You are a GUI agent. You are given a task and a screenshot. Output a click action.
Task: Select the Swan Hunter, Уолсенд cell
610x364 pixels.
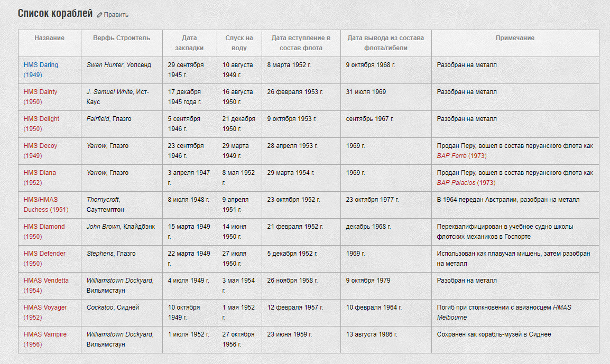pos(122,70)
